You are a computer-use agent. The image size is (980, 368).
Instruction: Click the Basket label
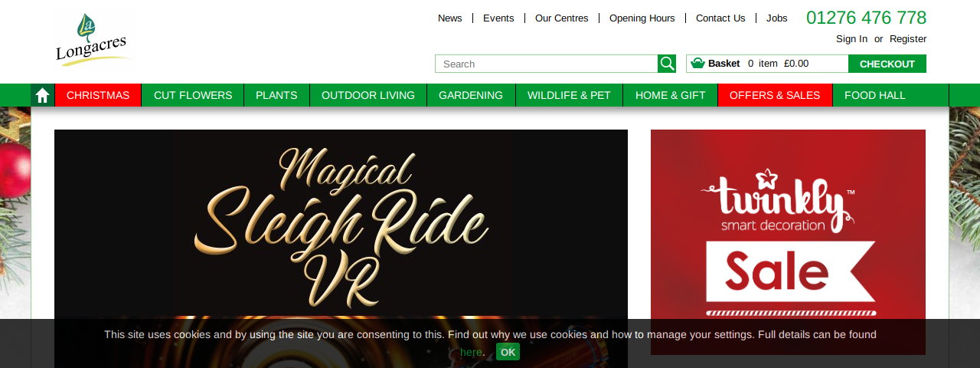pyautogui.click(x=724, y=64)
